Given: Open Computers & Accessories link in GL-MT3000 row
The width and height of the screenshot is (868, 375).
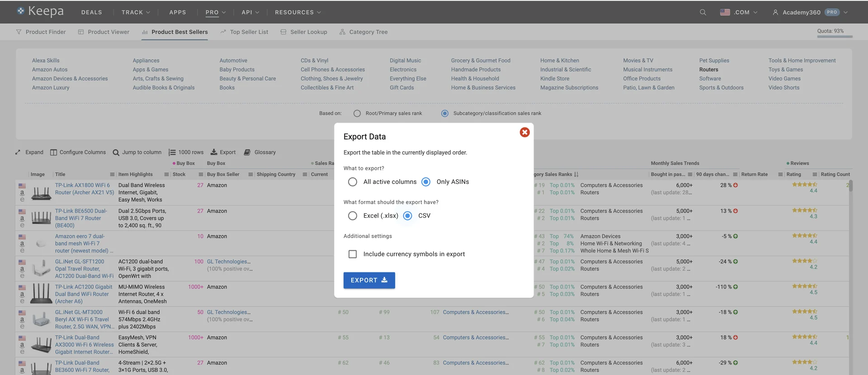Looking at the screenshot, I should tap(476, 312).
